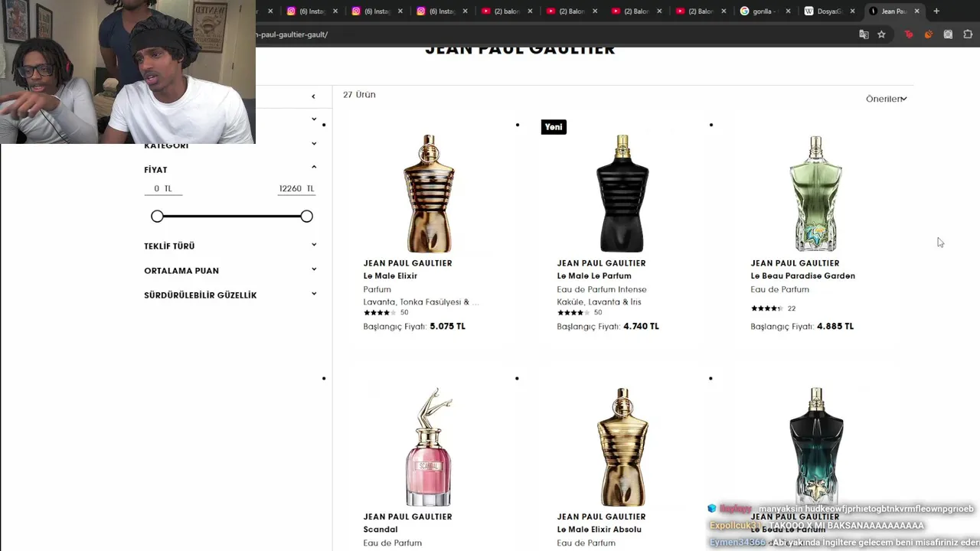Click the orange extension icon in toolbar
The width and height of the screenshot is (980, 551).
(x=929, y=34)
